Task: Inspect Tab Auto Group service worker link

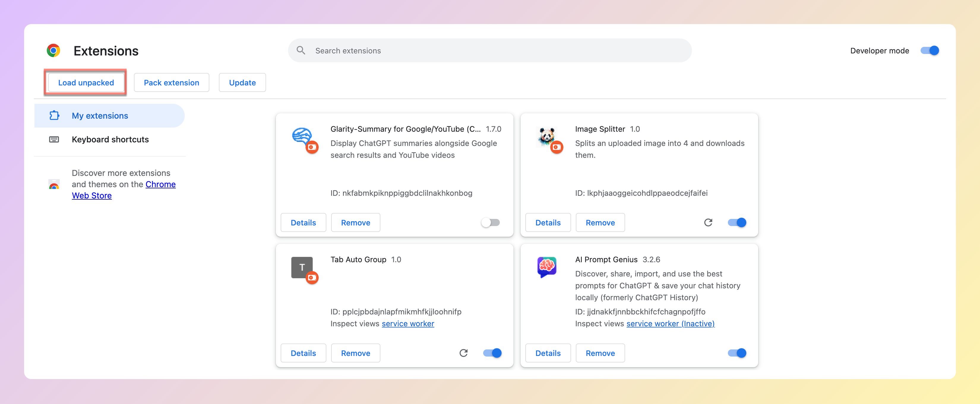Action: coord(408,323)
